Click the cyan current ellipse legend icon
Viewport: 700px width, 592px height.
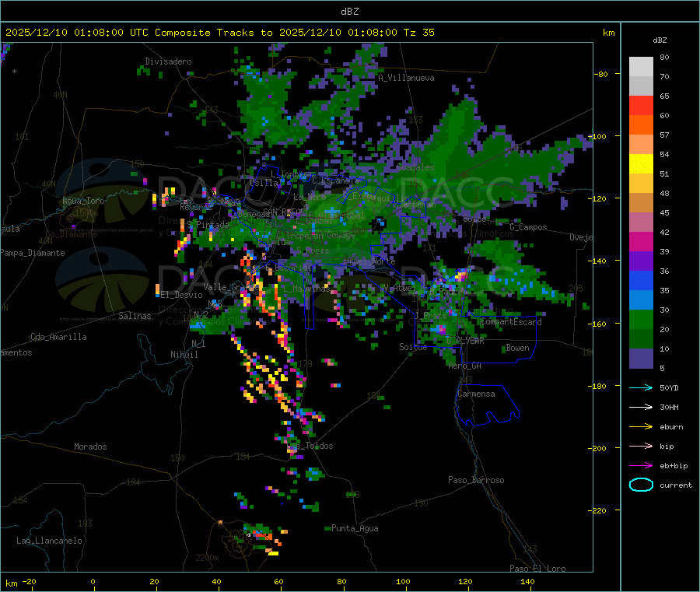tap(641, 485)
